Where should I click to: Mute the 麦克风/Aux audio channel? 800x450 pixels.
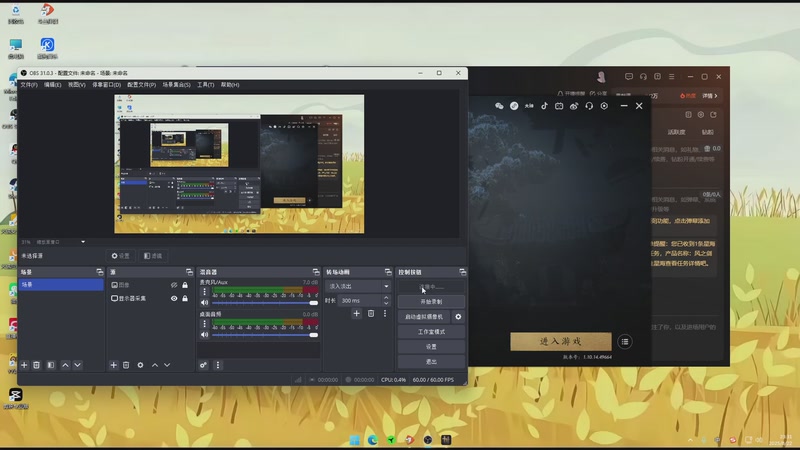[x=205, y=303]
